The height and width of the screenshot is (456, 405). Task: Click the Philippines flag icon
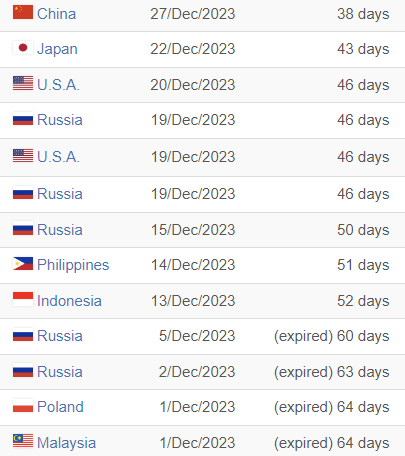(23, 264)
